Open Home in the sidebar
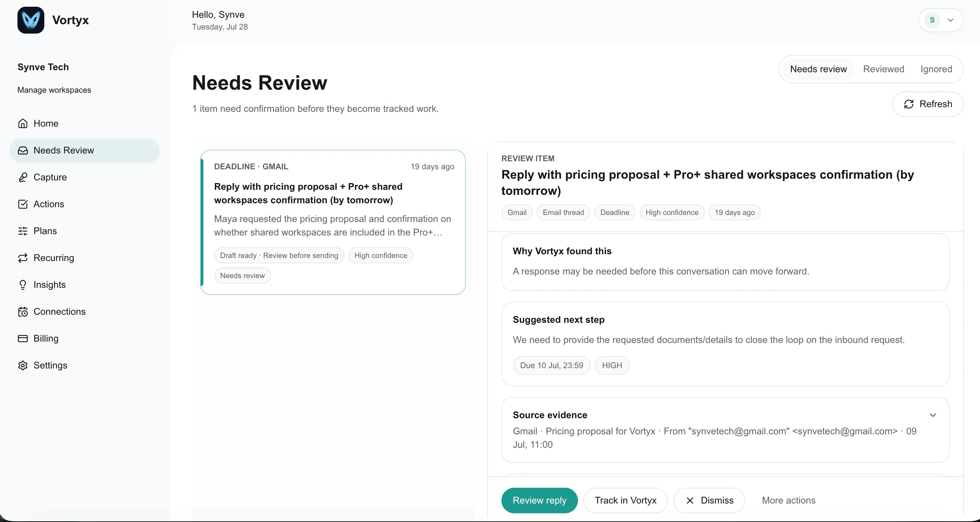The height and width of the screenshot is (522, 980). tap(85, 123)
